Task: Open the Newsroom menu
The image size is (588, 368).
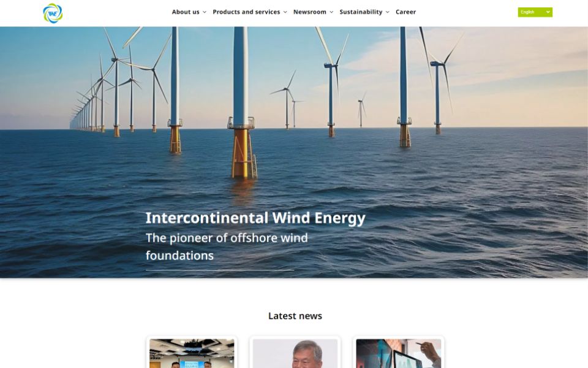Action: click(x=309, y=12)
